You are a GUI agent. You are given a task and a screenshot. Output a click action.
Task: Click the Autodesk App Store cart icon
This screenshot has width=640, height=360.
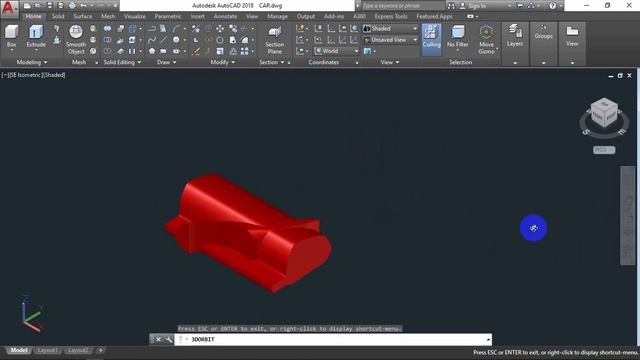coord(520,6)
